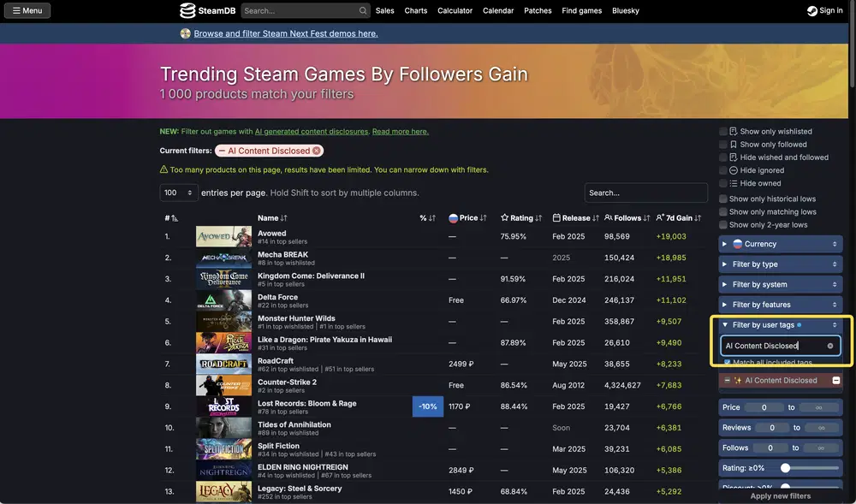This screenshot has width=856, height=504.
Task: Sort by Release column
Action: (x=576, y=218)
